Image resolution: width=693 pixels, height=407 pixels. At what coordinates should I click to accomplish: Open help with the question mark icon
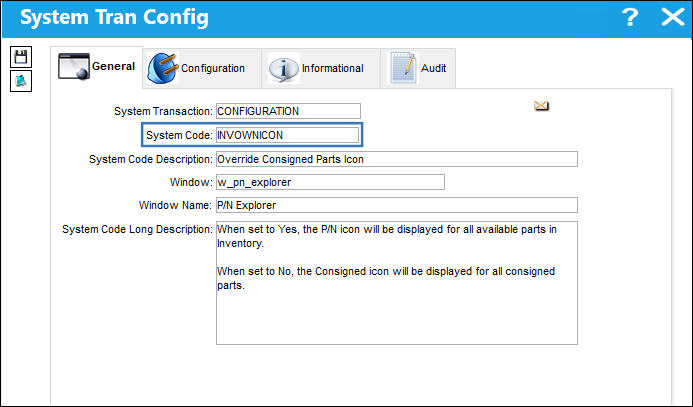630,17
